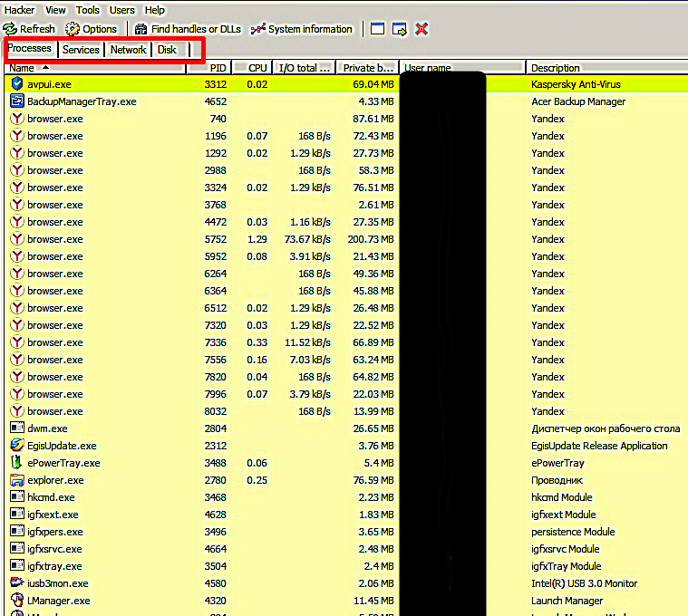Open Options via gear icon

pyautogui.click(x=73, y=29)
